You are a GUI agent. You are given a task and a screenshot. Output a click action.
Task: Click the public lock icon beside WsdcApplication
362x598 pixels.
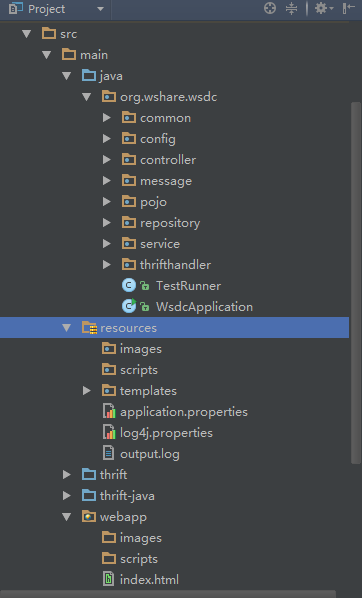click(x=145, y=307)
